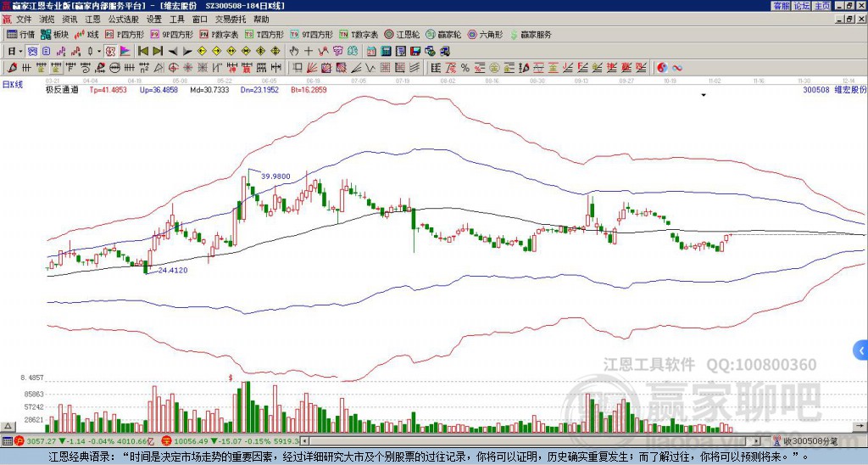Click the blue round collapse arrow at right edge
The image size is (868, 465).
[860, 350]
